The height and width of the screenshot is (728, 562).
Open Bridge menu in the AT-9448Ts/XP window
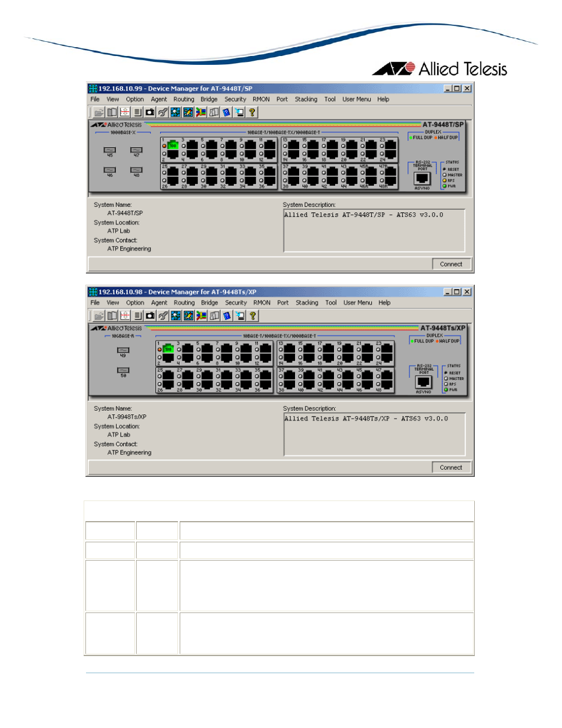[x=209, y=302]
